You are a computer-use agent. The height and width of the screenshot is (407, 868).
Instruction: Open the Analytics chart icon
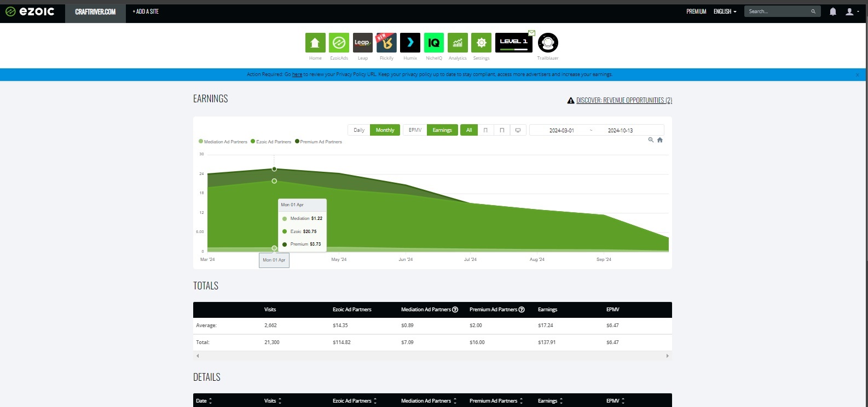coord(458,43)
